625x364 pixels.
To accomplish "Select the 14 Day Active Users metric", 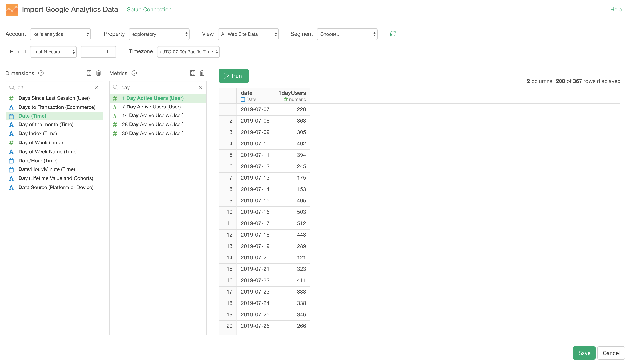I will coord(158,115).
